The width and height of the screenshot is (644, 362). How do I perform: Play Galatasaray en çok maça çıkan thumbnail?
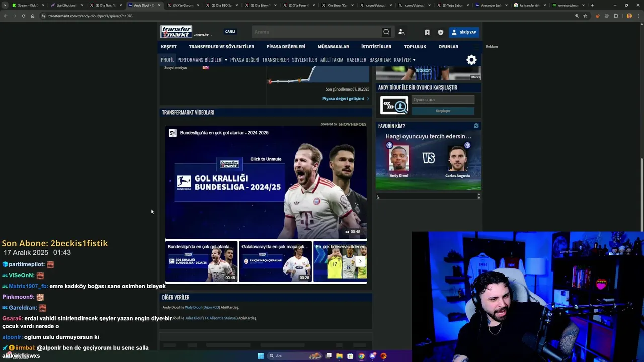click(x=275, y=261)
